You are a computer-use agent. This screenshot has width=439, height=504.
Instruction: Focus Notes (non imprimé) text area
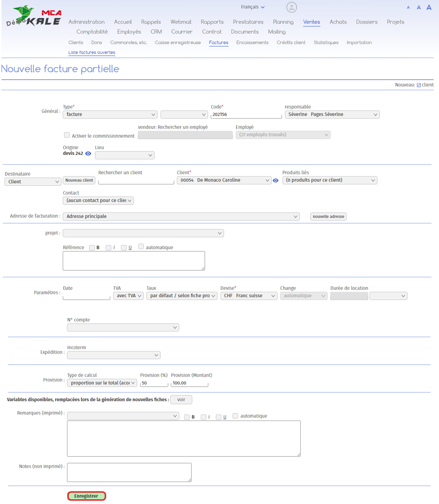[x=129, y=473]
